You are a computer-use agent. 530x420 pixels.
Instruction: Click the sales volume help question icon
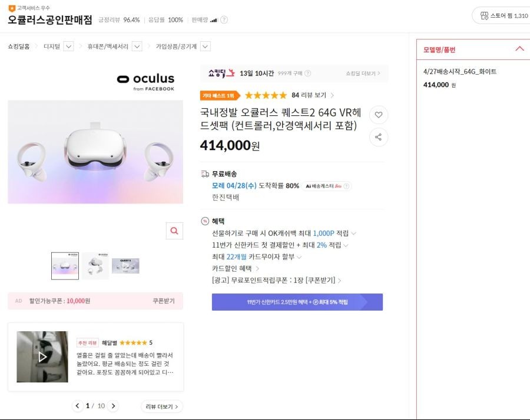pyautogui.click(x=224, y=20)
